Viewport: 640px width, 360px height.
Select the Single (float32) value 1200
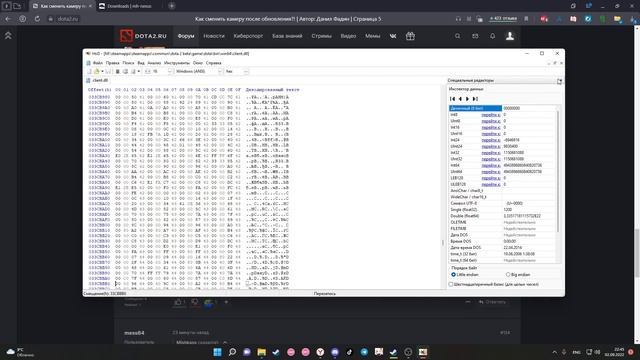click(x=508, y=209)
